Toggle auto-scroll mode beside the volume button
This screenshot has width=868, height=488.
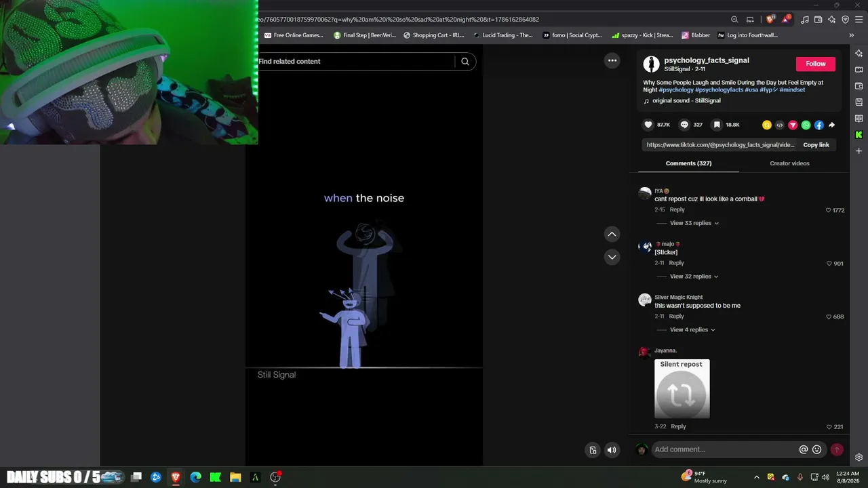tap(593, 449)
